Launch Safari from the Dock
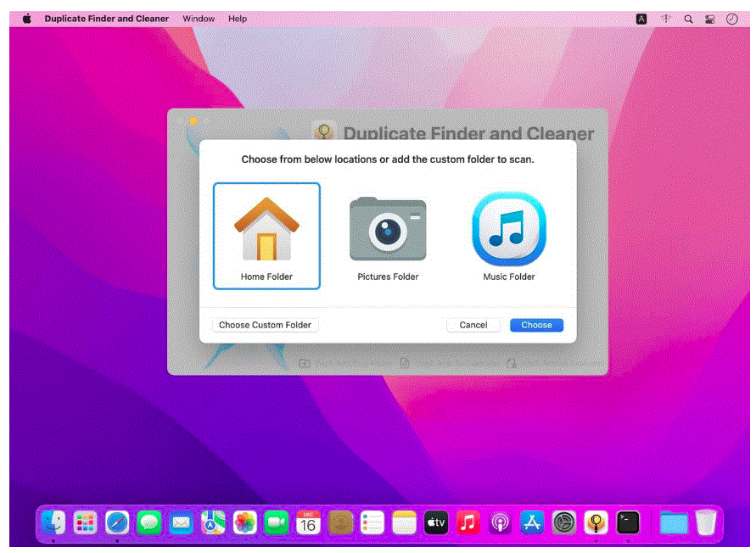Viewport: 756px width, 553px height. (117, 522)
